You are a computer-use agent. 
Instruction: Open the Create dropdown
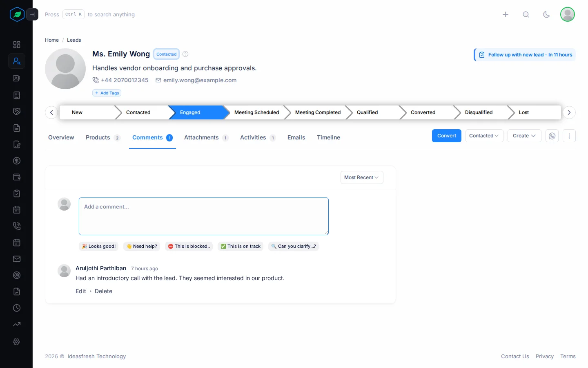point(524,136)
